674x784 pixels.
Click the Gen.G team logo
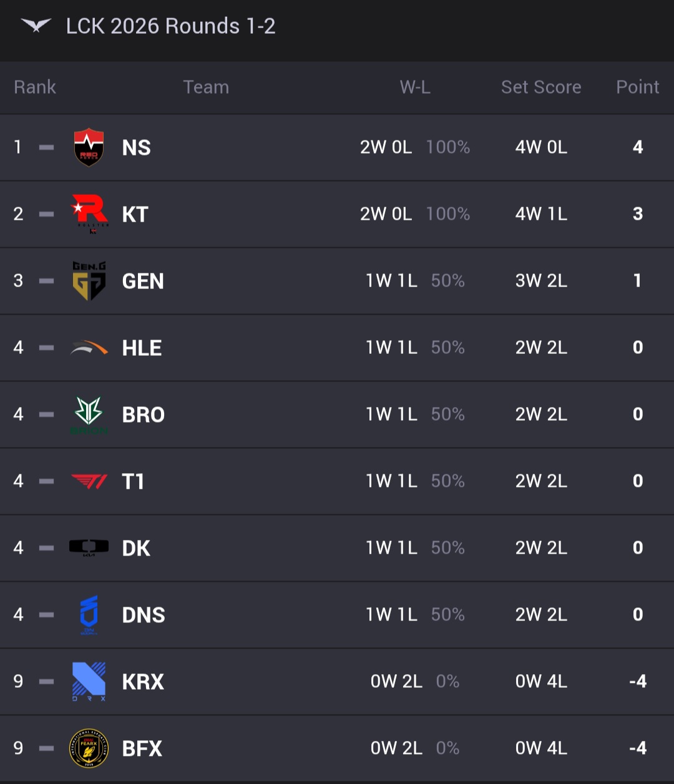(89, 281)
